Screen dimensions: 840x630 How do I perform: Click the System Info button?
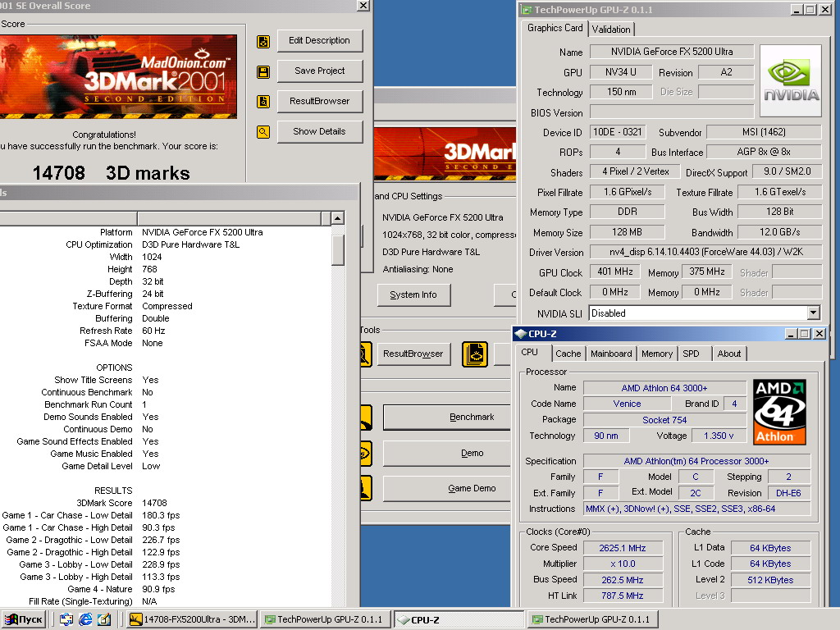[413, 295]
